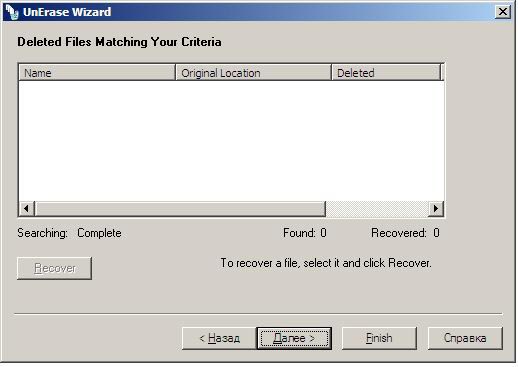Click the scrollbar track right of thumb
This screenshot has height=367, width=518.
click(377, 209)
